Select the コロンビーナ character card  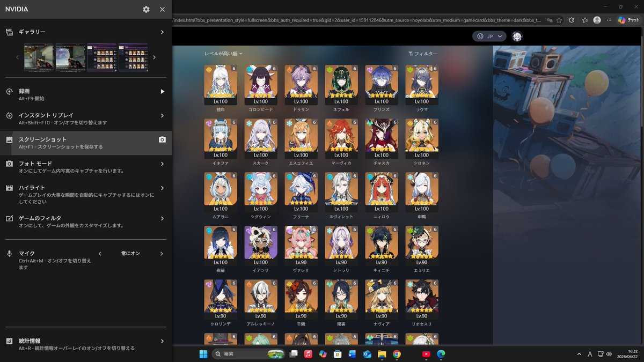[261, 86]
